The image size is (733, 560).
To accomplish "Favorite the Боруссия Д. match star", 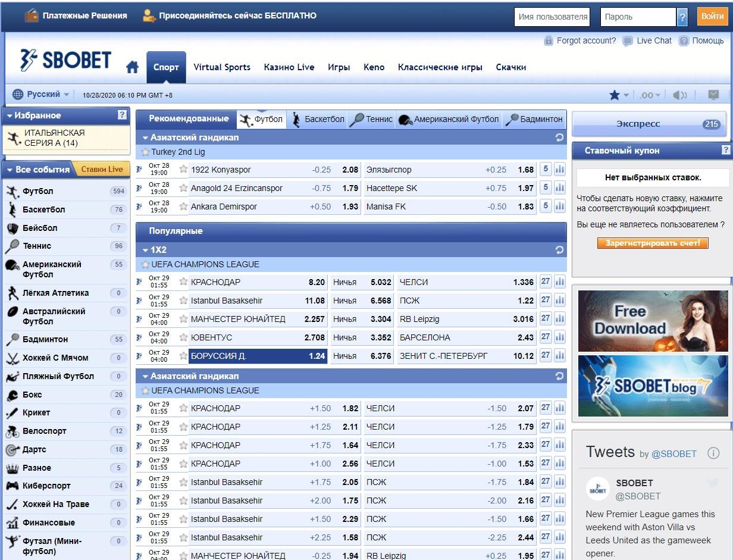I will (183, 356).
